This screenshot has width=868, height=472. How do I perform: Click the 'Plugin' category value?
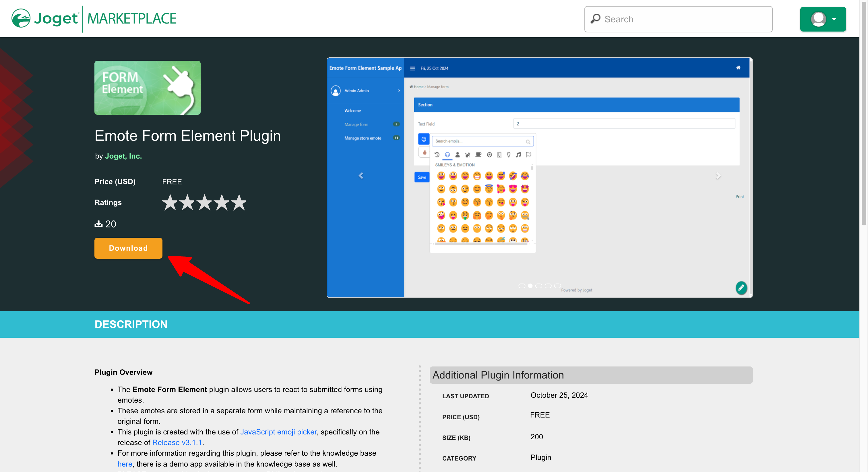coord(541,458)
